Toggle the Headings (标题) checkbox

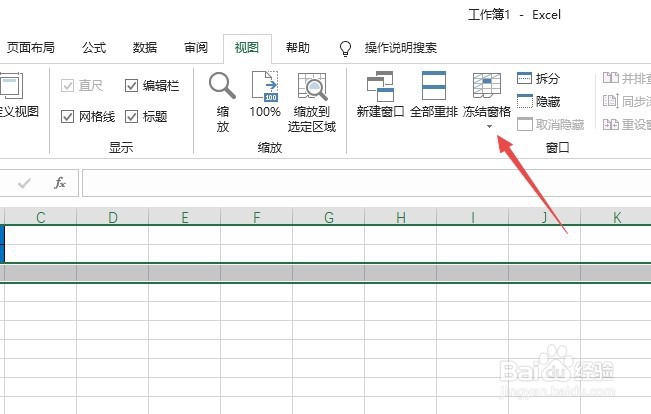tap(131, 117)
